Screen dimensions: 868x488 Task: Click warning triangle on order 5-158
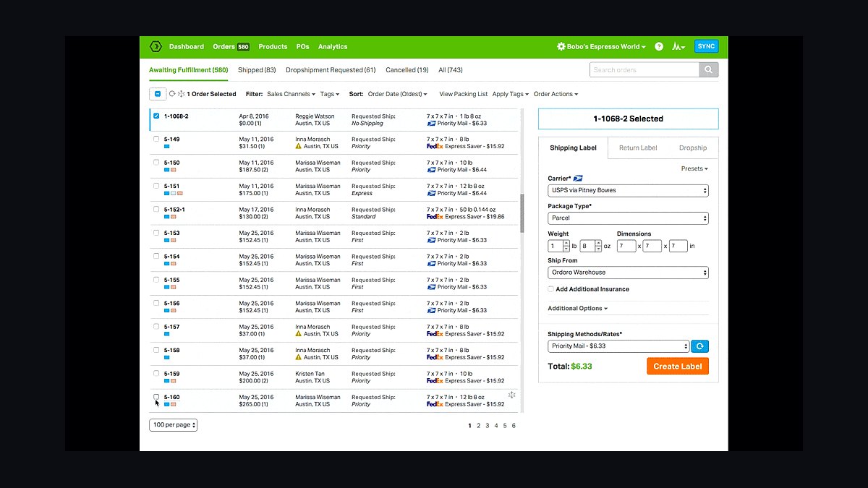coord(299,357)
